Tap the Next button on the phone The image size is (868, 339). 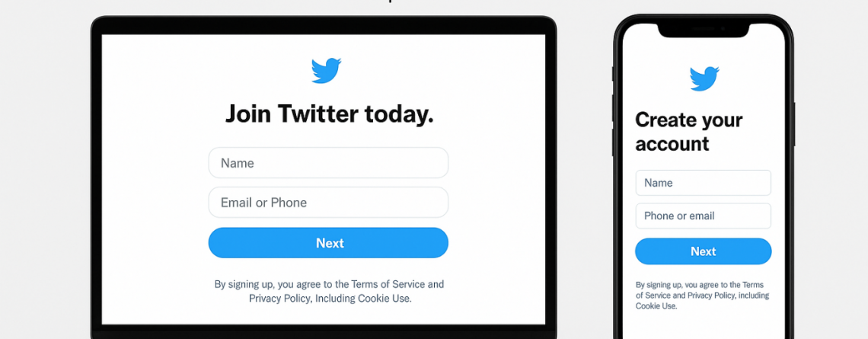click(703, 251)
